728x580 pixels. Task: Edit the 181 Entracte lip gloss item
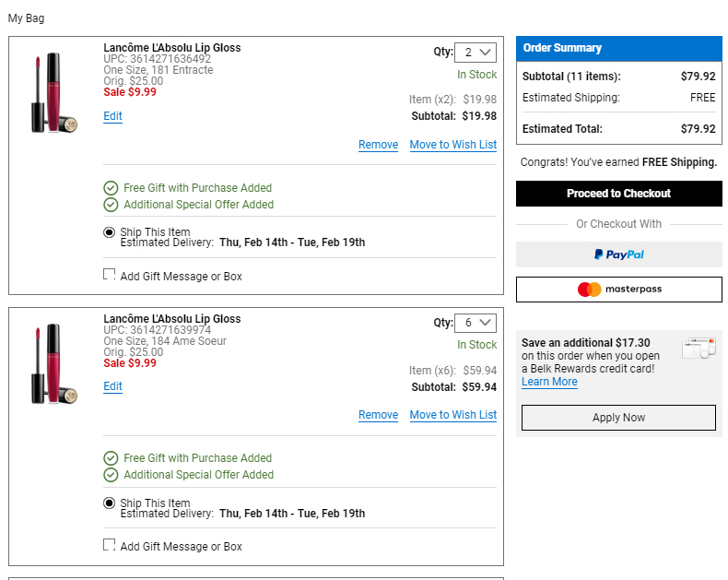112,116
